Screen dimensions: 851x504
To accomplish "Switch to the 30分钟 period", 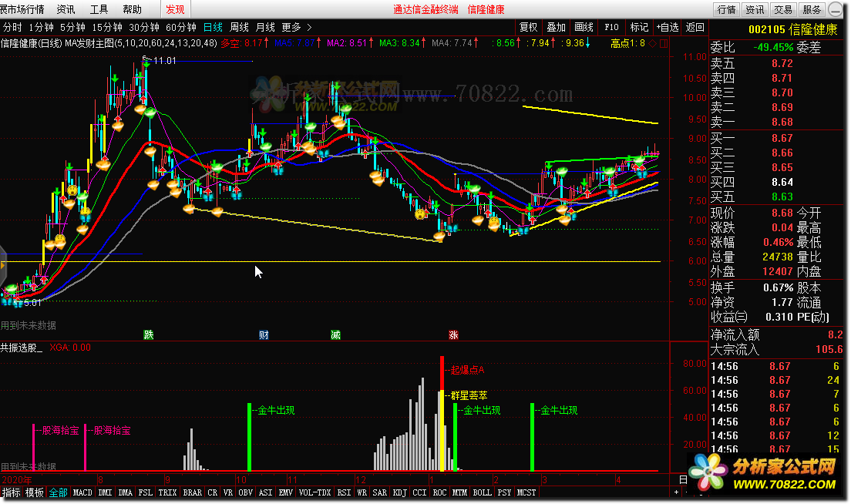I will pos(144,27).
